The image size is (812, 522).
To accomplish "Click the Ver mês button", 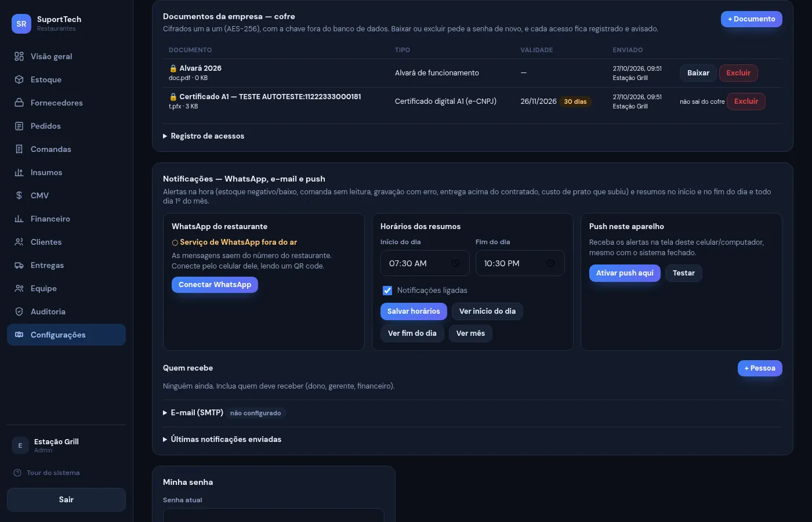I will tap(470, 333).
